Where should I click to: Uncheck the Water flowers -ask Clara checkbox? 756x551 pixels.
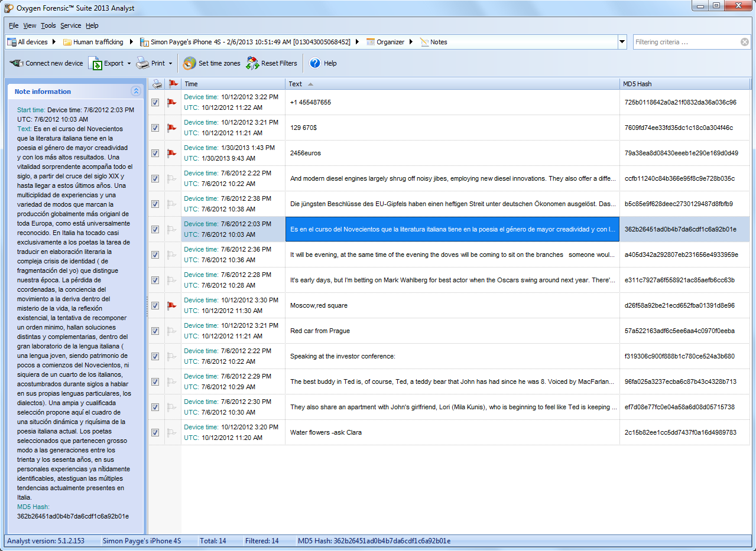155,432
